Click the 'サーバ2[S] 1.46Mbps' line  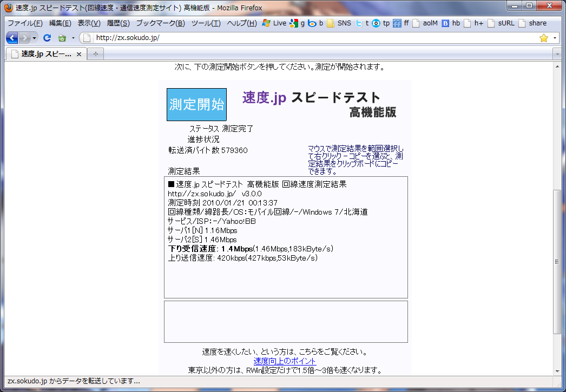(202, 240)
